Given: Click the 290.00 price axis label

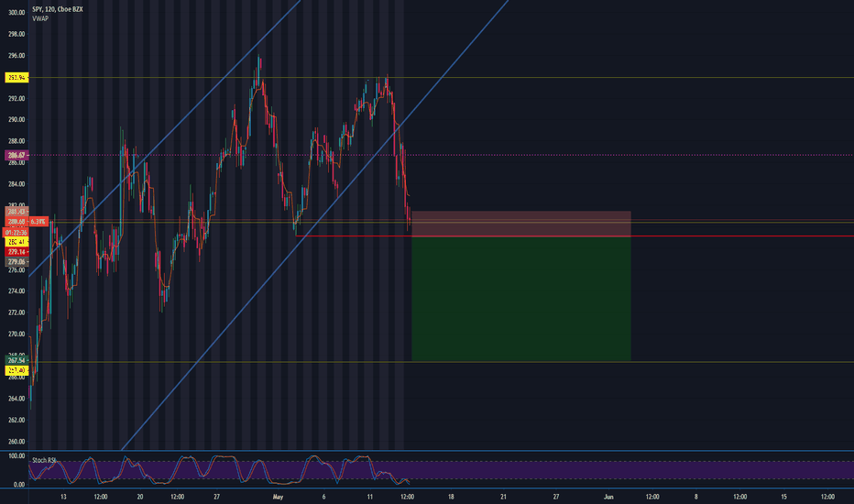Looking at the screenshot, I should (x=16, y=120).
